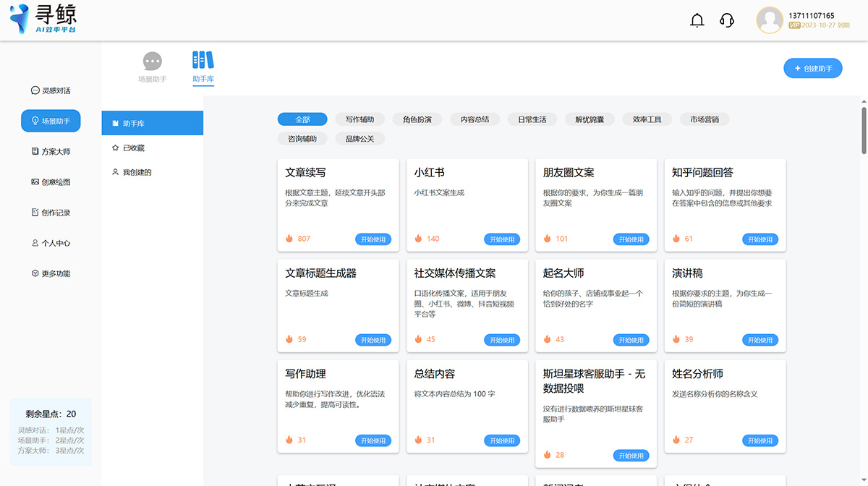Click the customer service headset icon
Screen dimensions: 868x486
726,20
